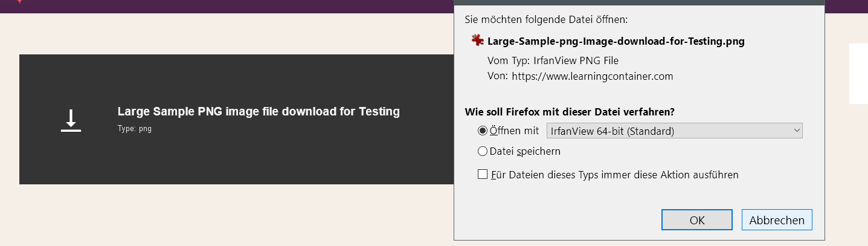Enable always perform this action checkbox
The height and width of the screenshot is (246, 868).
483,175
